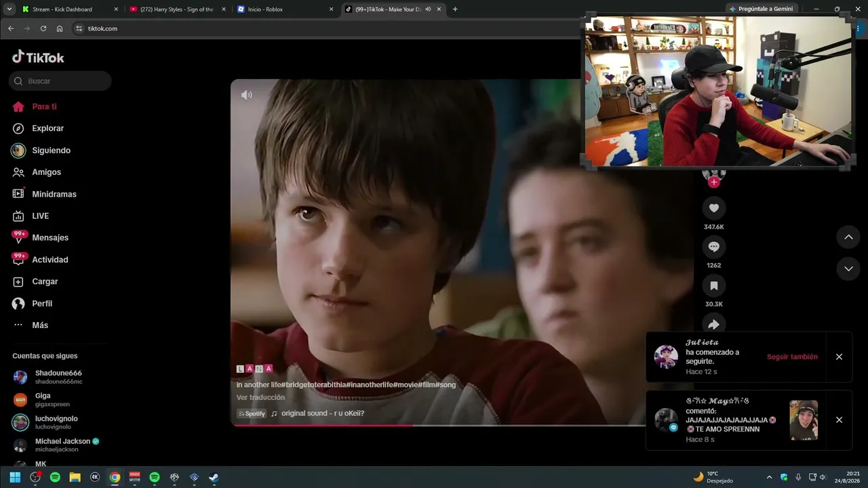Open the Más three-dots icon
The width and height of the screenshot is (868, 488).
18,325
